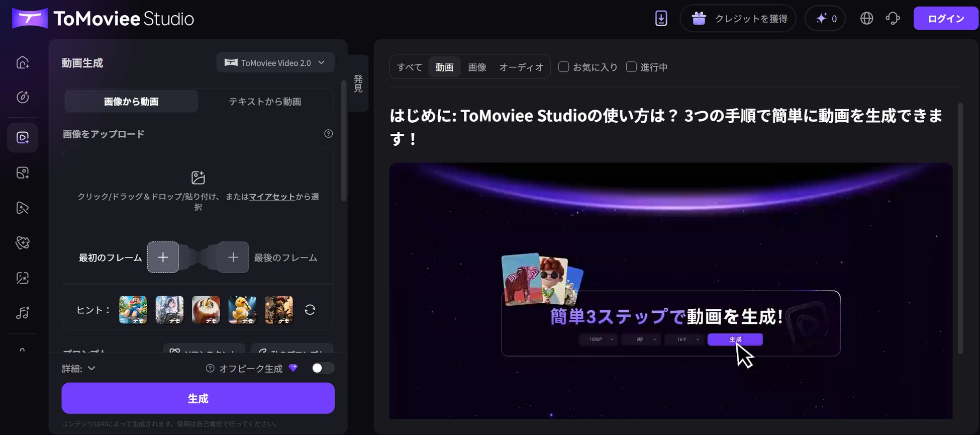This screenshot has width=980, height=435.
Task: Open the sidebar play-triangle sparkle tool
Action: point(23,208)
